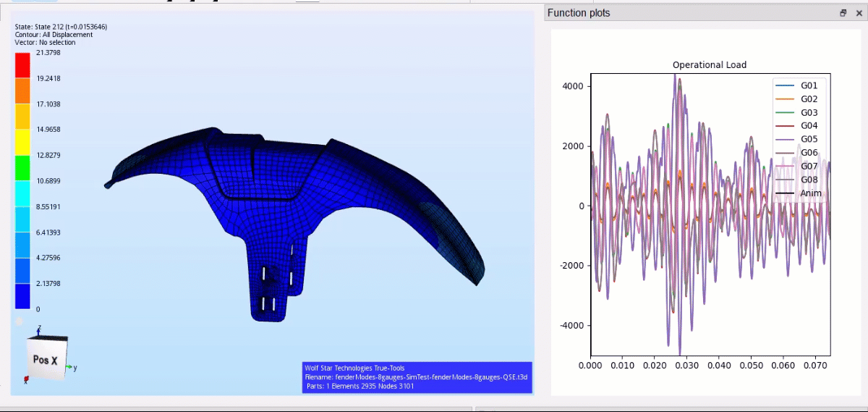Click the 21.3798 maximum legend value
The image size is (868, 412).
click(48, 53)
